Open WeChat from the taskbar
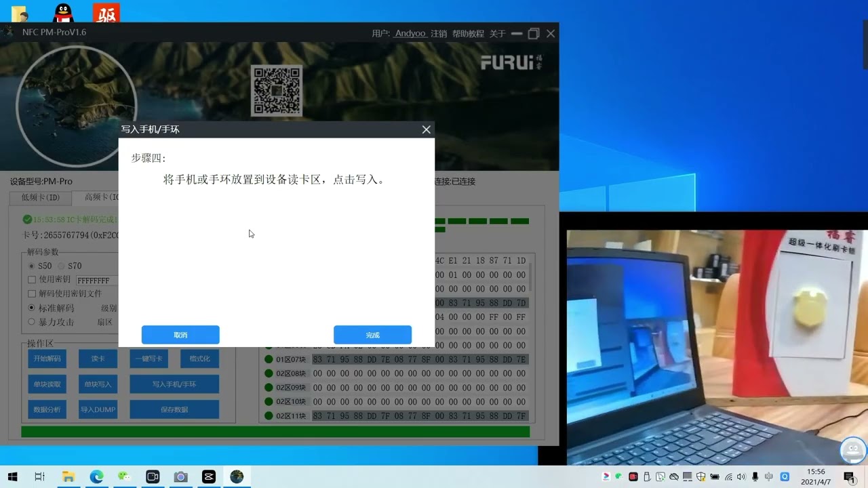This screenshot has height=488, width=868. click(124, 477)
